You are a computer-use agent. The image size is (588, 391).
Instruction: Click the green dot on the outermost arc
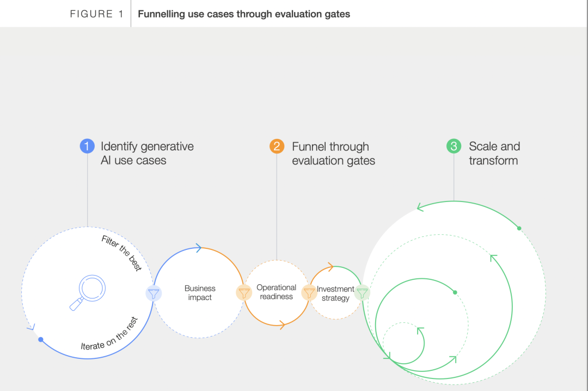pos(519,228)
